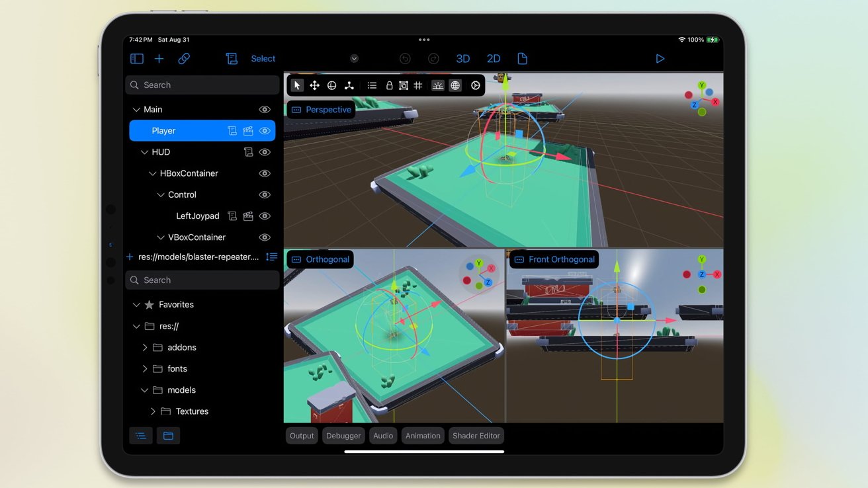Switch to the 3D workspace
Viewport: 868px width, 488px height.
click(463, 59)
